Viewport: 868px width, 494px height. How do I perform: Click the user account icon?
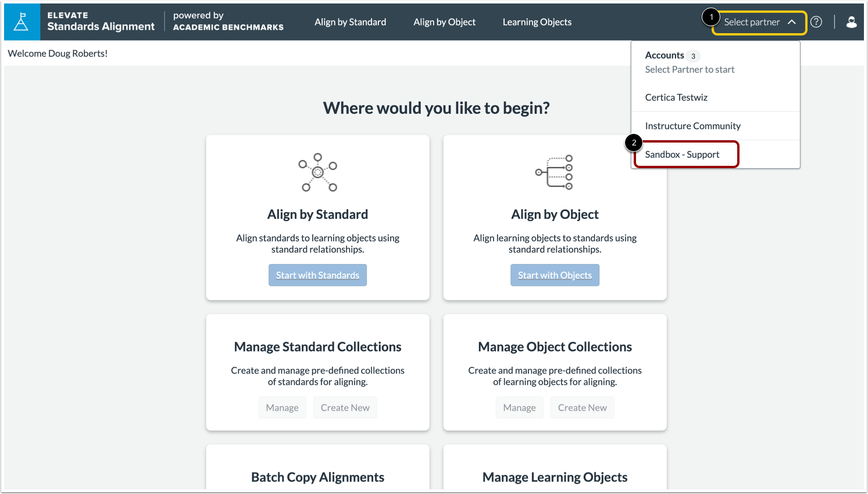pyautogui.click(x=851, y=22)
